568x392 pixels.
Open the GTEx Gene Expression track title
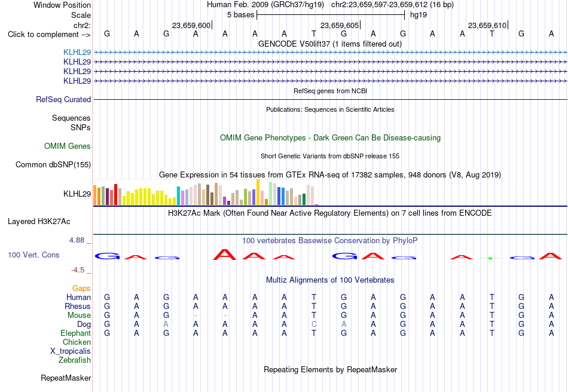330,175
